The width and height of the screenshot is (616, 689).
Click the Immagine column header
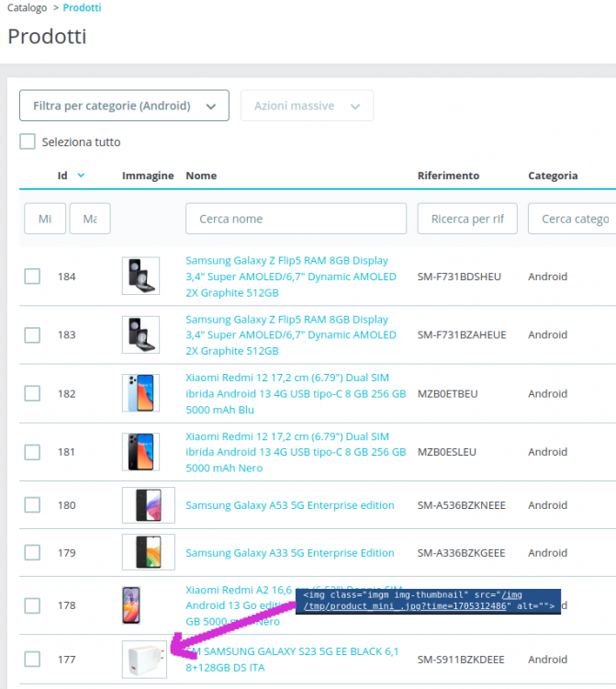(x=148, y=175)
